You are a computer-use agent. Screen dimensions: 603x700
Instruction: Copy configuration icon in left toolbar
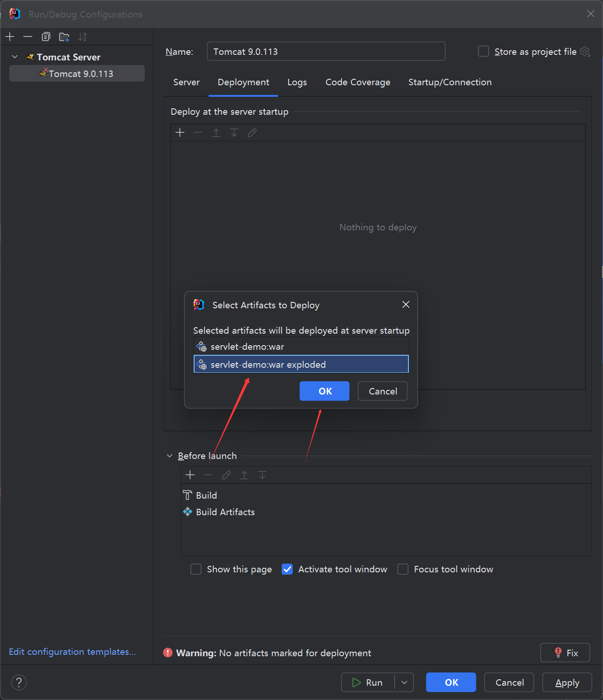pyautogui.click(x=46, y=37)
